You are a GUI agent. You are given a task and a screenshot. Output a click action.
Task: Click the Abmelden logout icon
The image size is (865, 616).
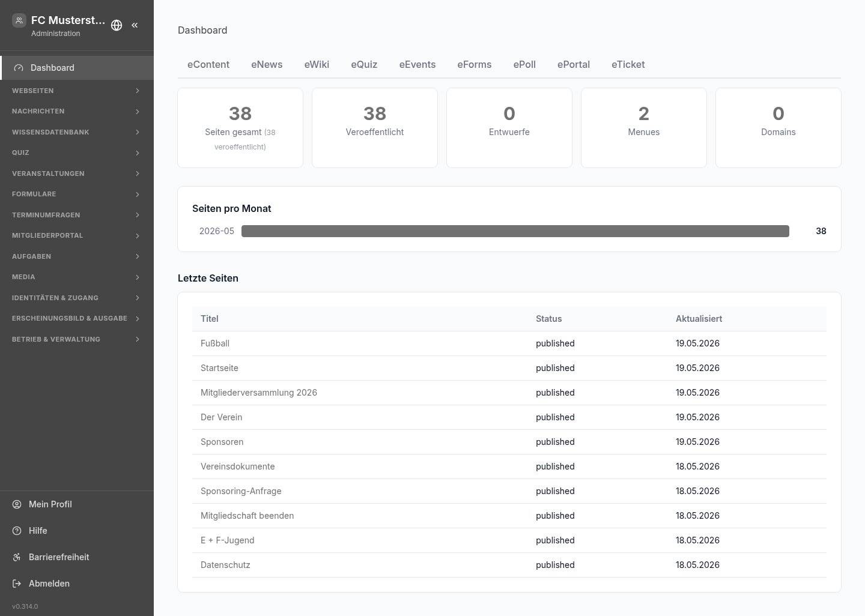(x=17, y=584)
